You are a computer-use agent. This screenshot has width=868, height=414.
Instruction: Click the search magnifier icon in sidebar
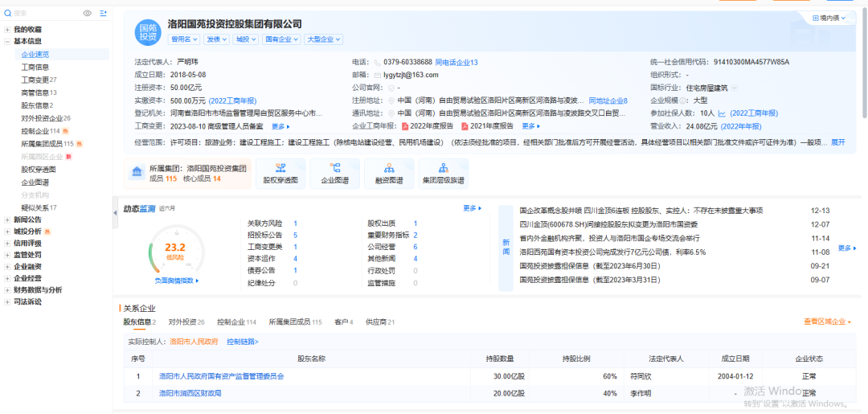coord(8,13)
